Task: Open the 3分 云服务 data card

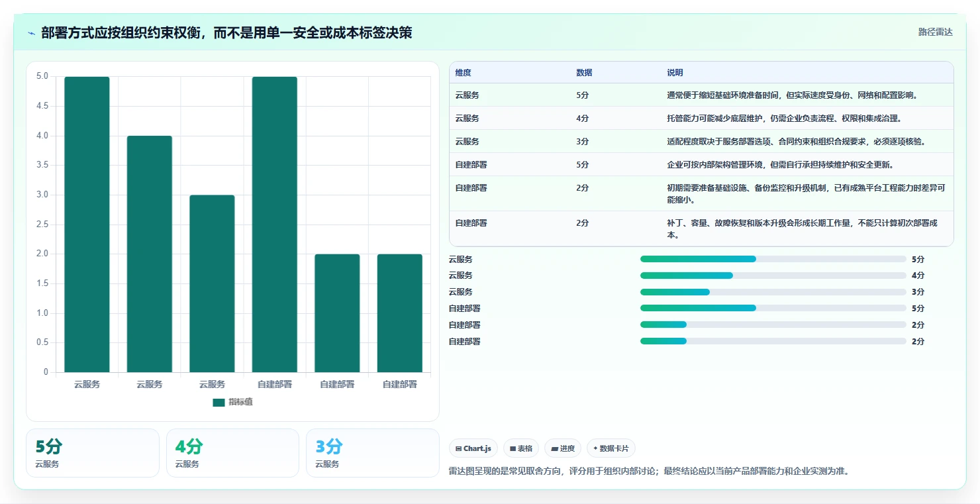Action: [373, 453]
